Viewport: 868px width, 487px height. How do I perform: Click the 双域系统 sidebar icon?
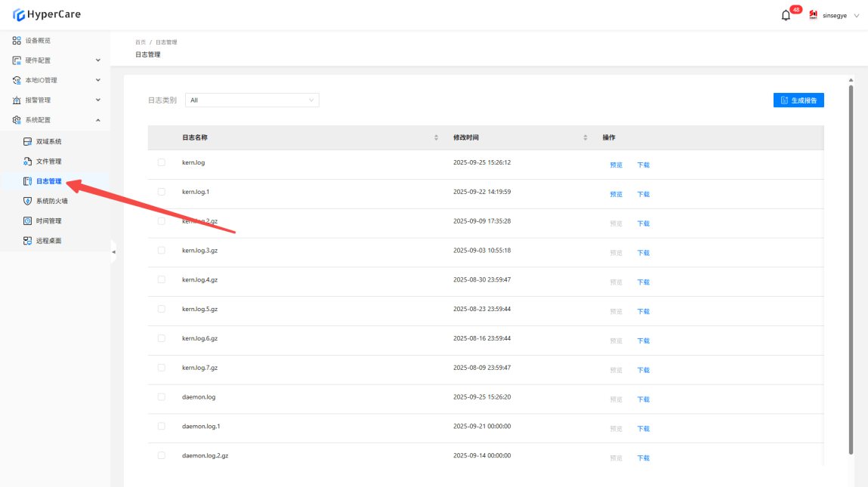28,142
